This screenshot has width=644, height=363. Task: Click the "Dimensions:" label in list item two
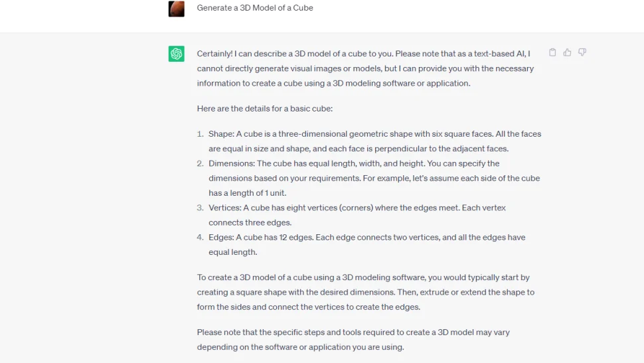pos(232,163)
